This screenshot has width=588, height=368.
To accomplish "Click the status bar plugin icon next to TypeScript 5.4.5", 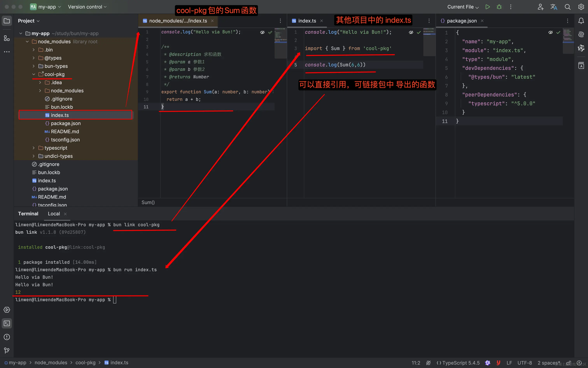I will click(x=487, y=363).
